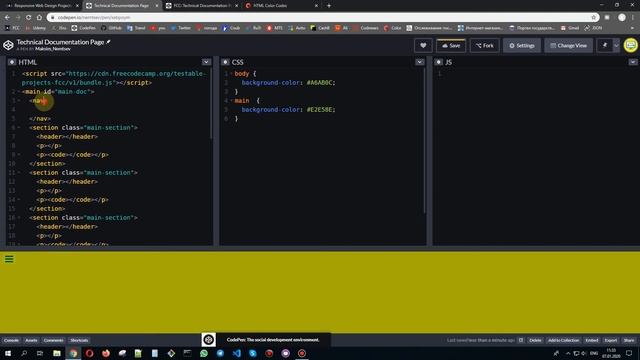Close the HTML Color Codes tab
The image size is (640, 360).
316,6
